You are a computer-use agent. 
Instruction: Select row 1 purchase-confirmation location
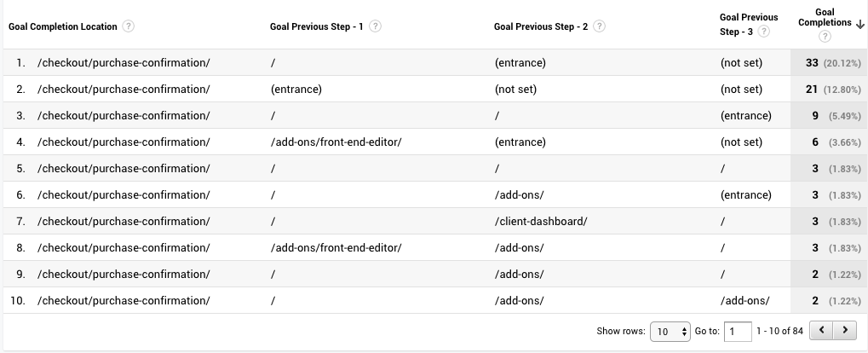coord(124,63)
